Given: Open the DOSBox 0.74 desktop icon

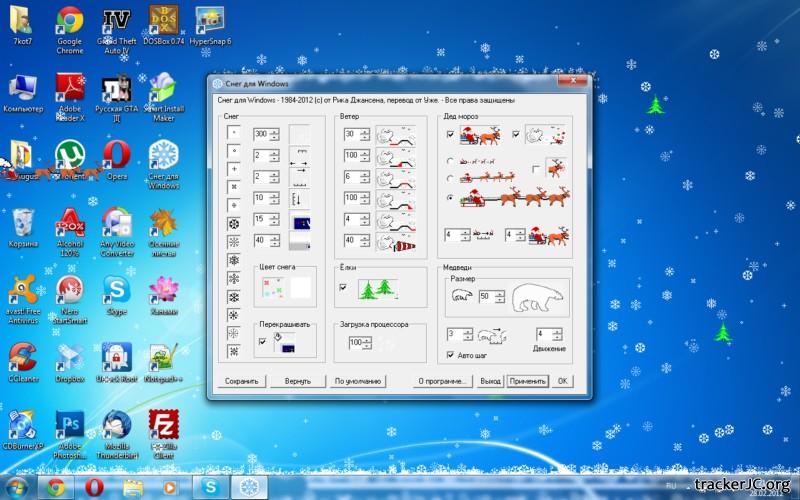Looking at the screenshot, I should coord(163,21).
